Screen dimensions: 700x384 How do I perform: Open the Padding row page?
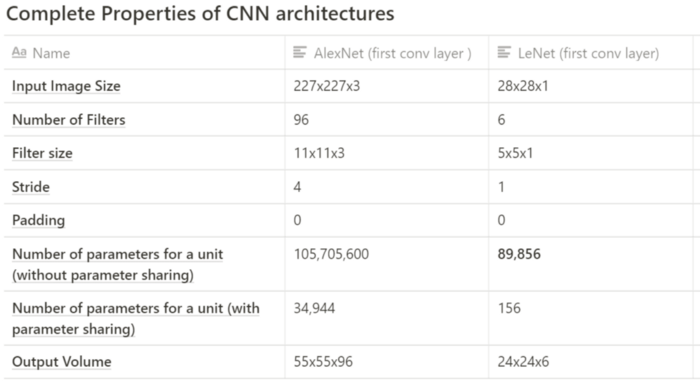click(x=38, y=220)
